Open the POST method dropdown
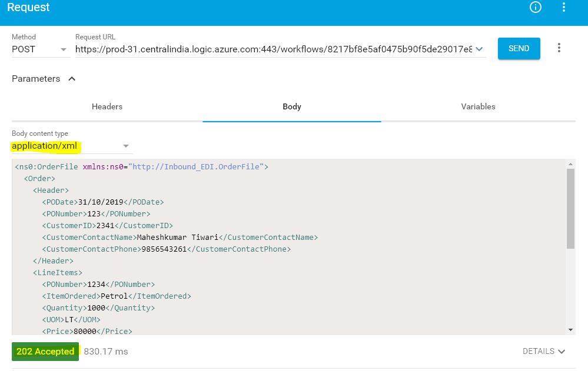 [63, 49]
